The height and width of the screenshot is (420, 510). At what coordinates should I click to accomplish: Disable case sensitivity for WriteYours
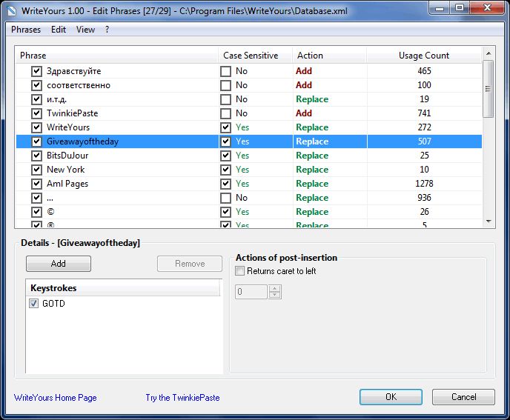[225, 127]
